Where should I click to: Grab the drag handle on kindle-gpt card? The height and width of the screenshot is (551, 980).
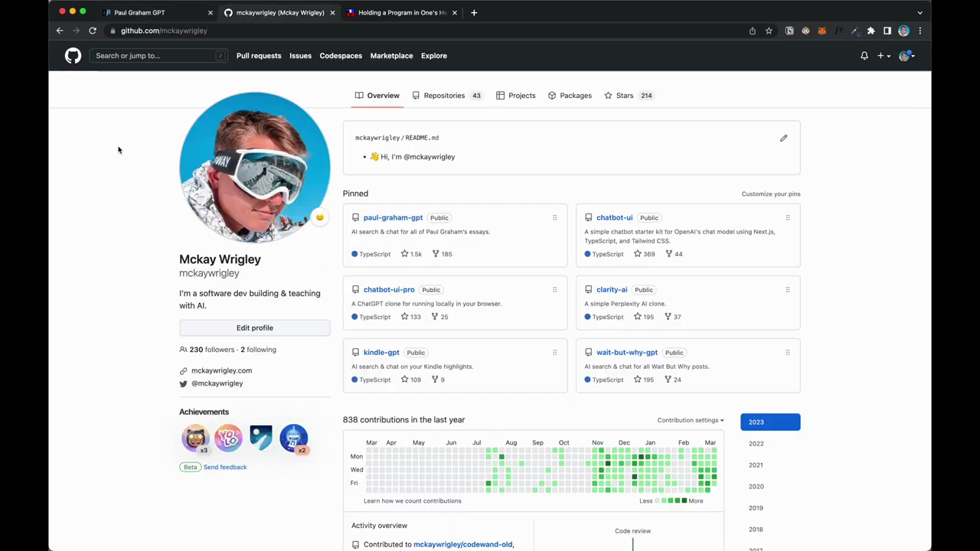[555, 353]
